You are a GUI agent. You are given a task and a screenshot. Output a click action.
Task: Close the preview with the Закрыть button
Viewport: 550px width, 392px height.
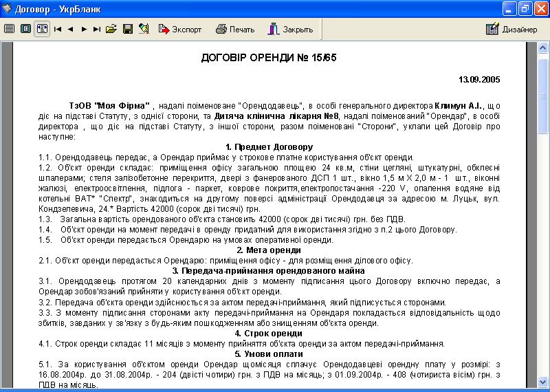[290, 29]
